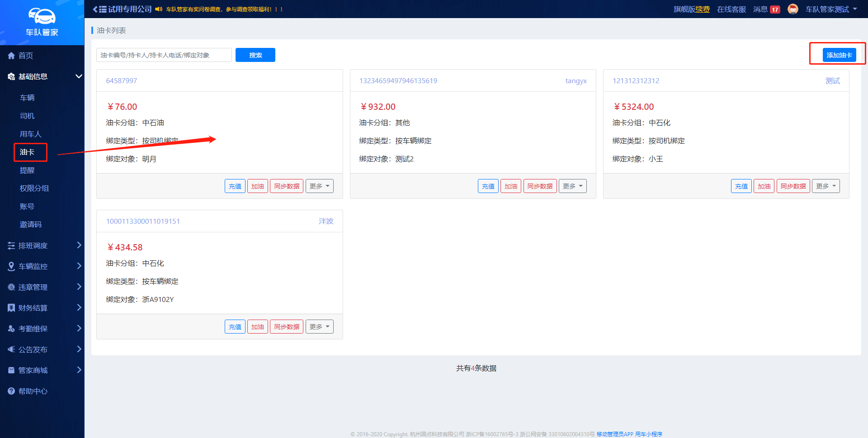Click the 管家商城 shop icon
This screenshot has width=868, height=438.
pos(11,370)
